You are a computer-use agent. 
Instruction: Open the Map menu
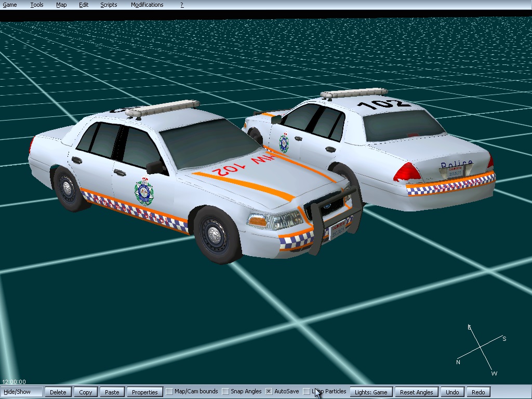click(x=61, y=5)
